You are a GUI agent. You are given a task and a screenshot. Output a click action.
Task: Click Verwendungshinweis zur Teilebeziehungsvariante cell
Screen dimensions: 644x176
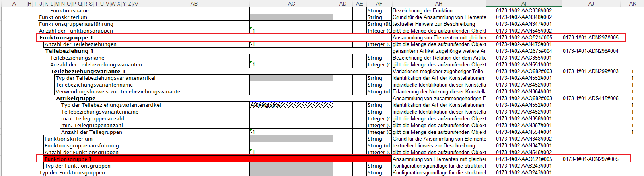pyautogui.click(x=118, y=92)
